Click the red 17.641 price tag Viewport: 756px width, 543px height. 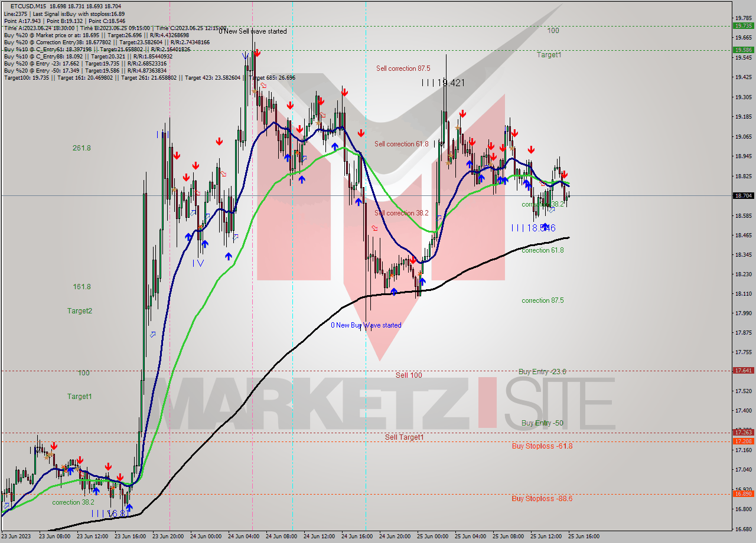[x=743, y=371]
